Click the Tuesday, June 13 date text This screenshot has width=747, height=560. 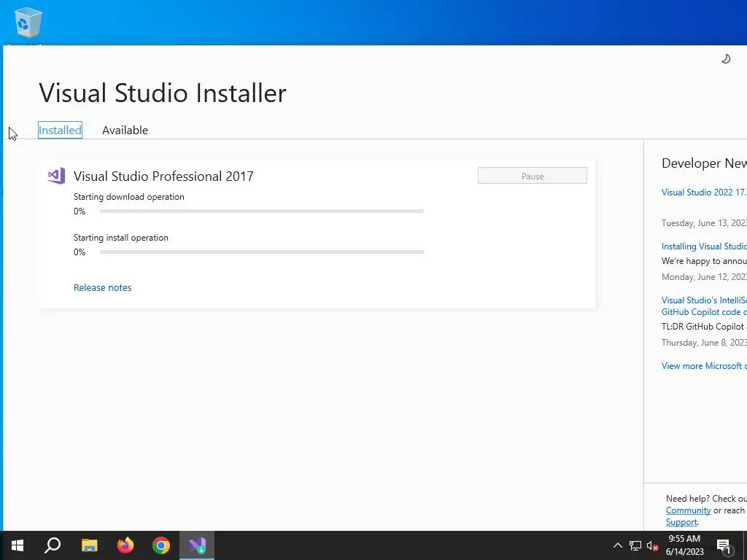click(704, 223)
